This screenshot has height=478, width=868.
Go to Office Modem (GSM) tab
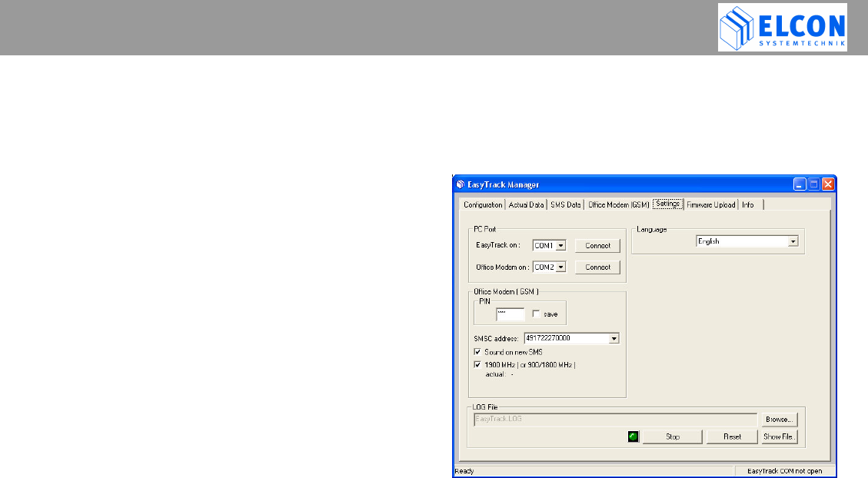coord(618,204)
